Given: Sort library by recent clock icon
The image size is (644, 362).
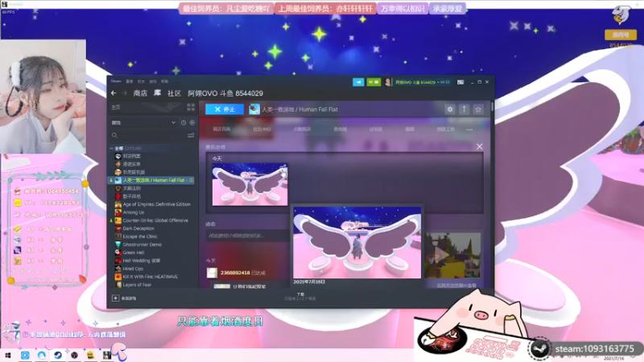Looking at the screenshot, I should pos(184,123).
